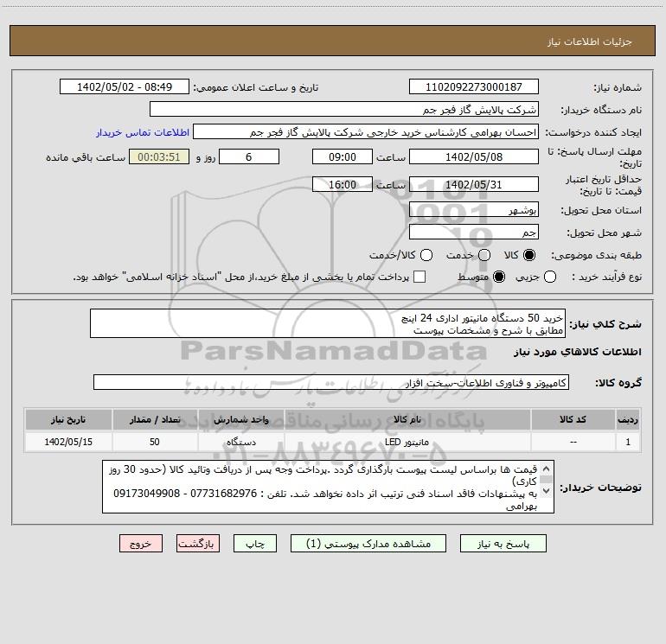Click the remaining time field 00:03:51
This screenshot has height=644, width=666.
pos(159,156)
